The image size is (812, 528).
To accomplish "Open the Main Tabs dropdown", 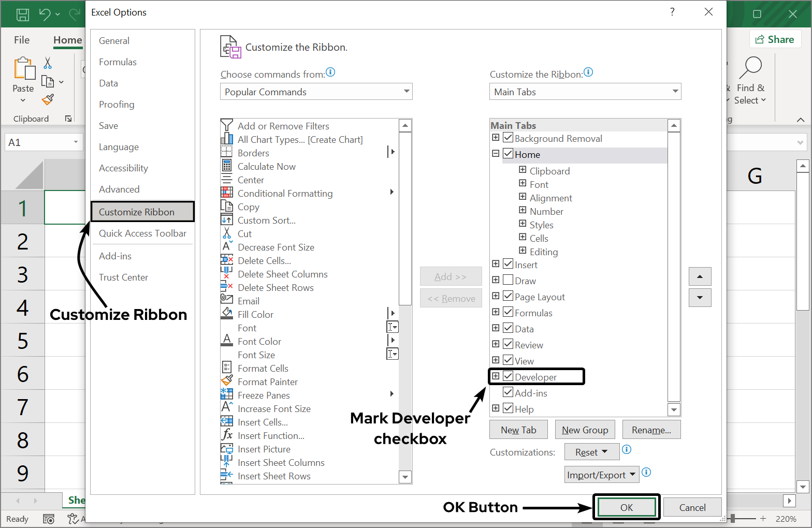I will point(585,92).
